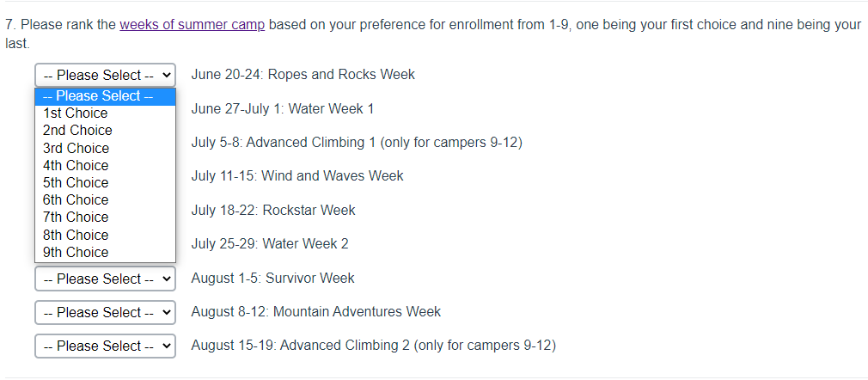Follow the weeks of summer camp link
The image size is (868, 380).
pyautogui.click(x=192, y=24)
